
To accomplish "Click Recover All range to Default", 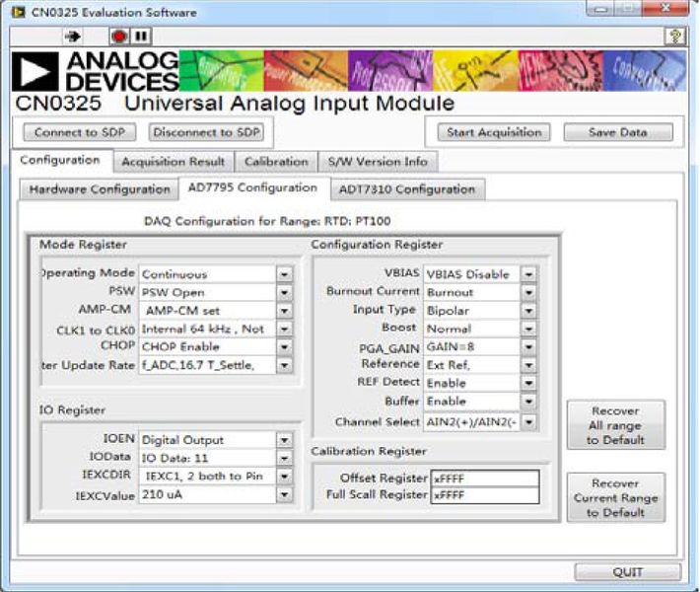I will click(615, 425).
